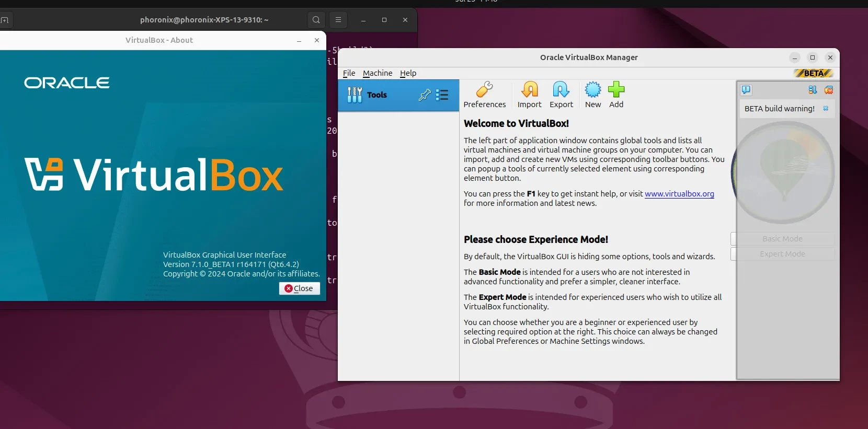Select the Tools item in sidebar
Screen dimensions: 868x429
point(376,95)
